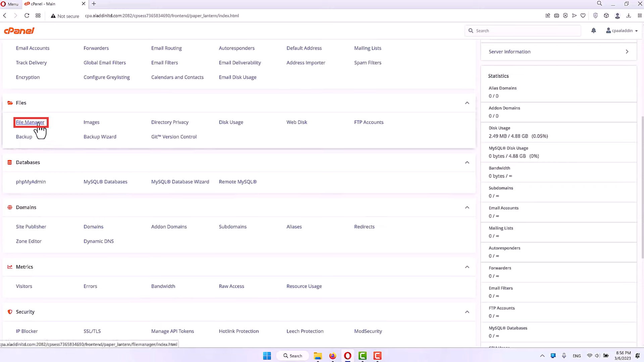Reload the page in the browser
The height and width of the screenshot is (362, 644).
27,16
